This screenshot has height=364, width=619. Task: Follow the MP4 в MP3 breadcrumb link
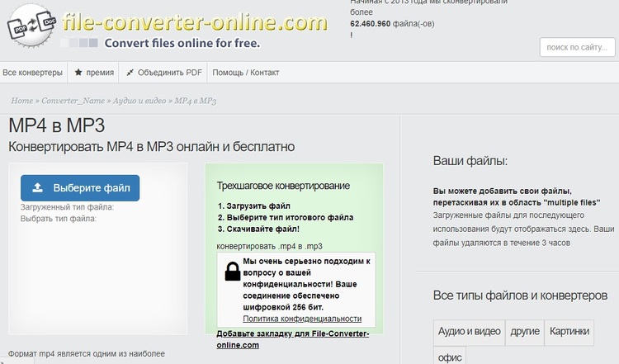point(196,101)
